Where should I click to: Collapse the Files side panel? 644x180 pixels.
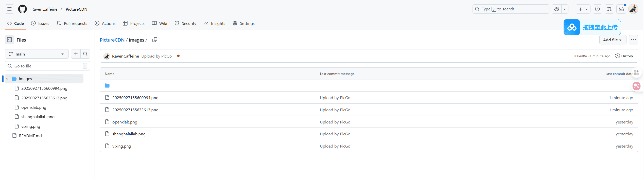pyautogui.click(x=10, y=40)
